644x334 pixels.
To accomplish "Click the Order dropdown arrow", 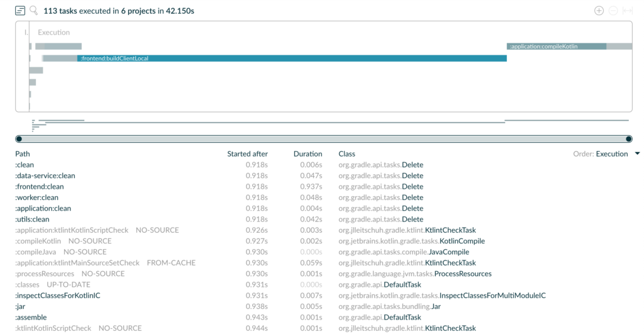I will pyautogui.click(x=637, y=154).
